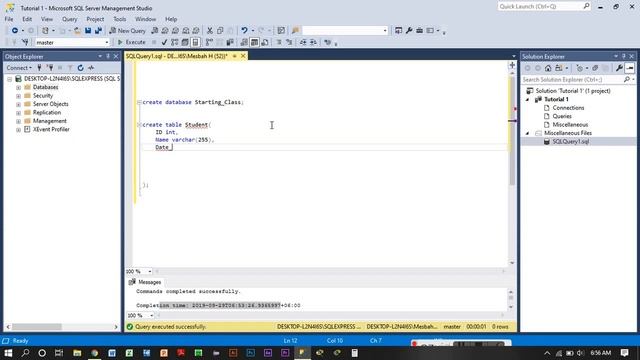640x360 pixels.
Task: Open the Help menu
Action: (171, 19)
